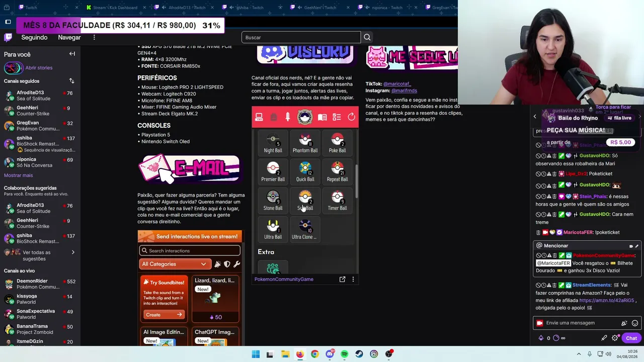Screen dimensions: 644x362
Task: Open Spotify from the taskbar
Action: click(x=344, y=354)
